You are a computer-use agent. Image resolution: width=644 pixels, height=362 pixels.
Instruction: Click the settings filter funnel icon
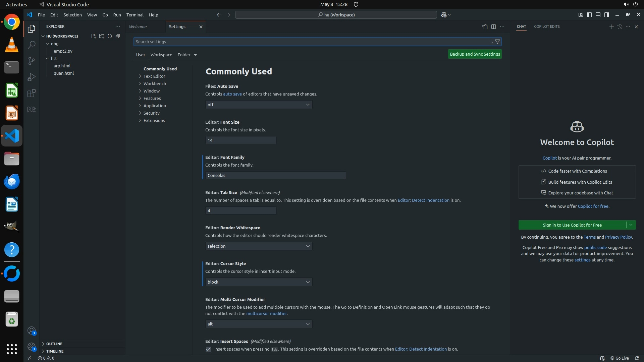point(497,42)
